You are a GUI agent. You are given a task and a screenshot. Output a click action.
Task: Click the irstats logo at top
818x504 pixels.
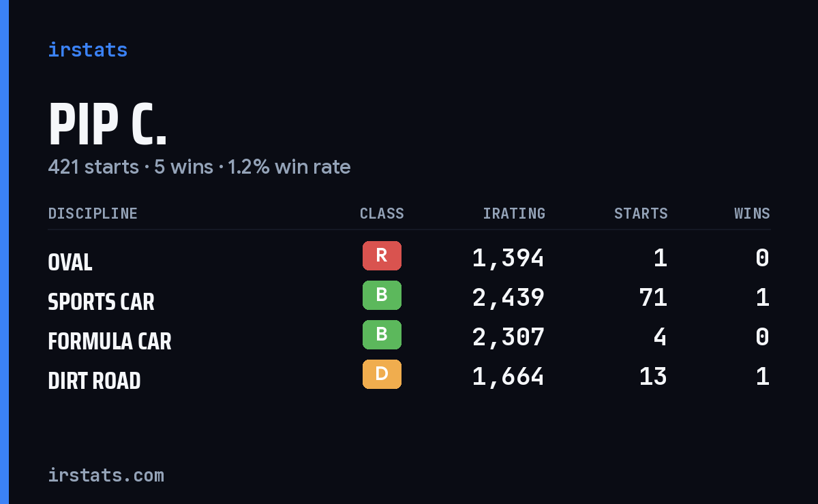pos(87,50)
